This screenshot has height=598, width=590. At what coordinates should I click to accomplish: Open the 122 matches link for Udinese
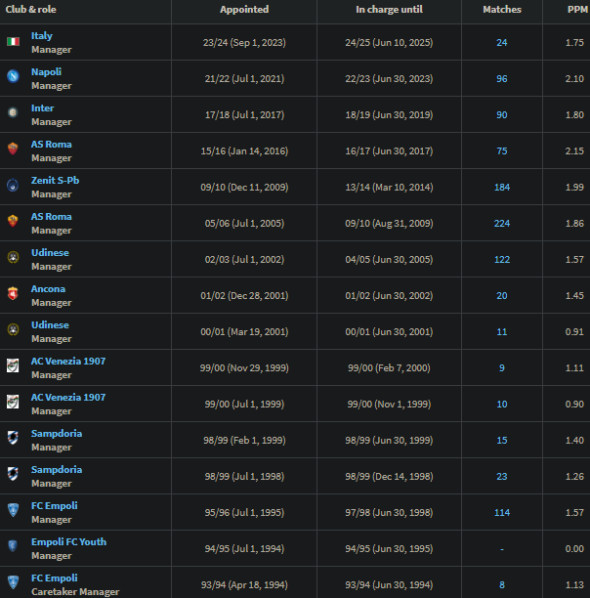502,259
